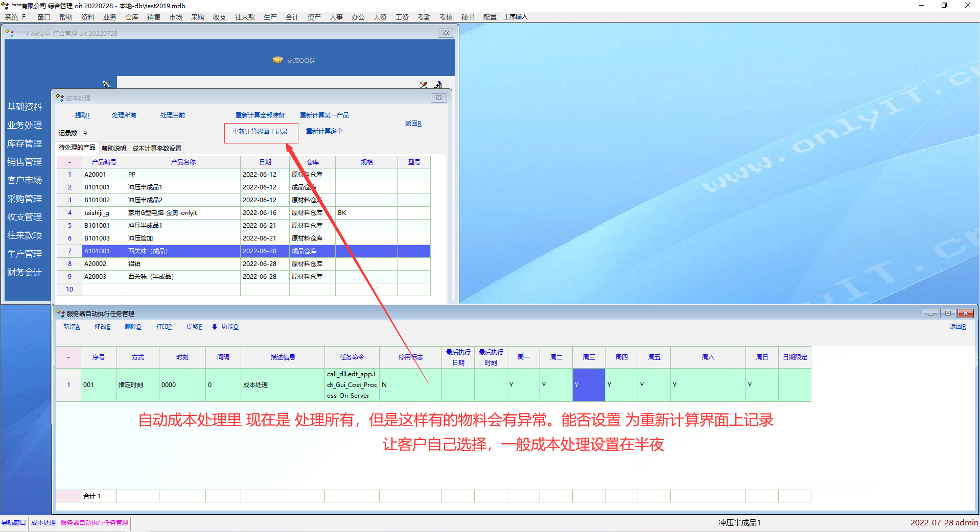Click 新增A in task management toolbar

coord(71,327)
